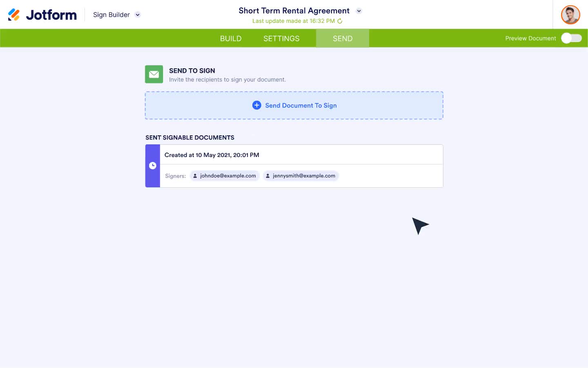Select the jennysmith@example.com signer address
Image resolution: width=588 pixels, height=368 pixels.
pyautogui.click(x=304, y=176)
